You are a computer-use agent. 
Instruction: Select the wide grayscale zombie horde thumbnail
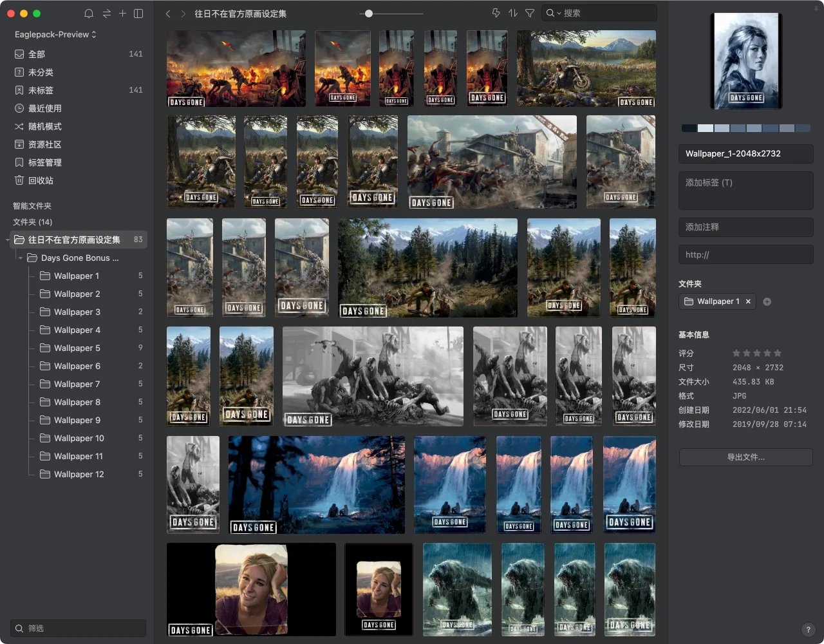[x=373, y=376]
